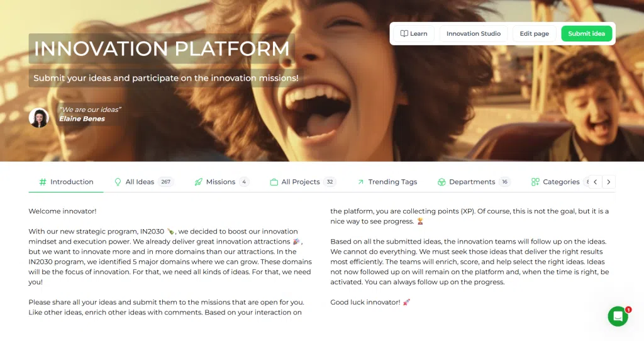Click Elaine Benes's avatar photo
Image resolution: width=644 pixels, height=341 pixels.
point(39,118)
